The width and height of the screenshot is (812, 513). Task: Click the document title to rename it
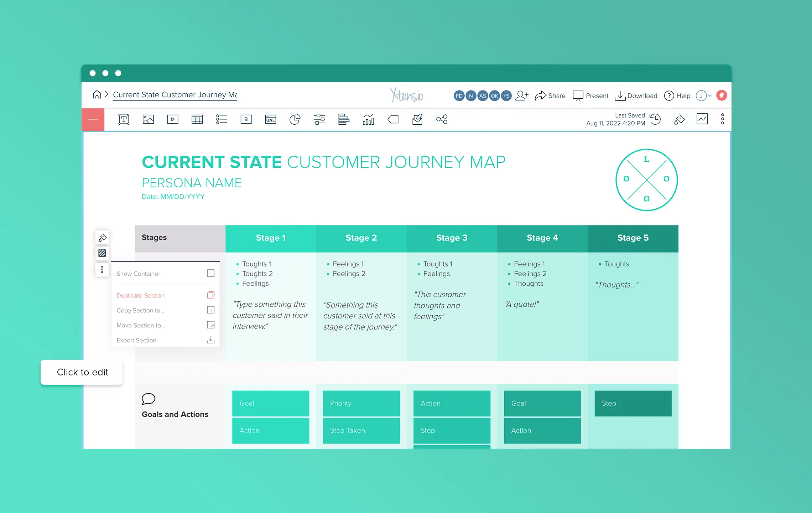[x=175, y=95]
